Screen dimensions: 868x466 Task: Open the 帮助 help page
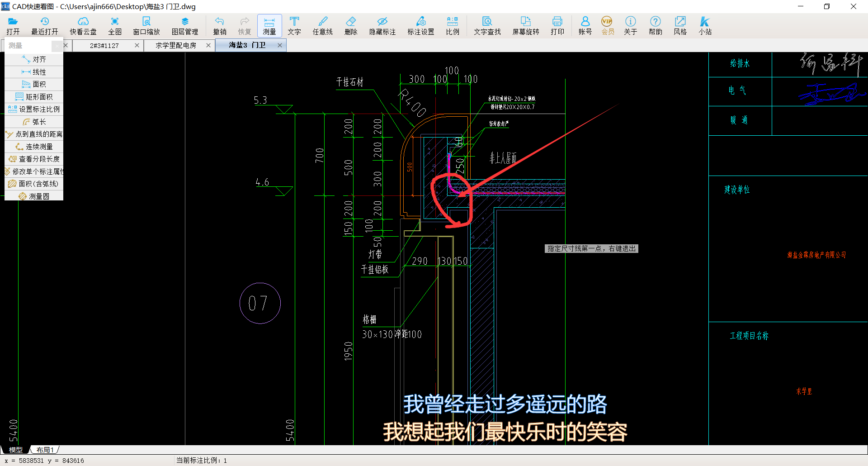[656, 26]
